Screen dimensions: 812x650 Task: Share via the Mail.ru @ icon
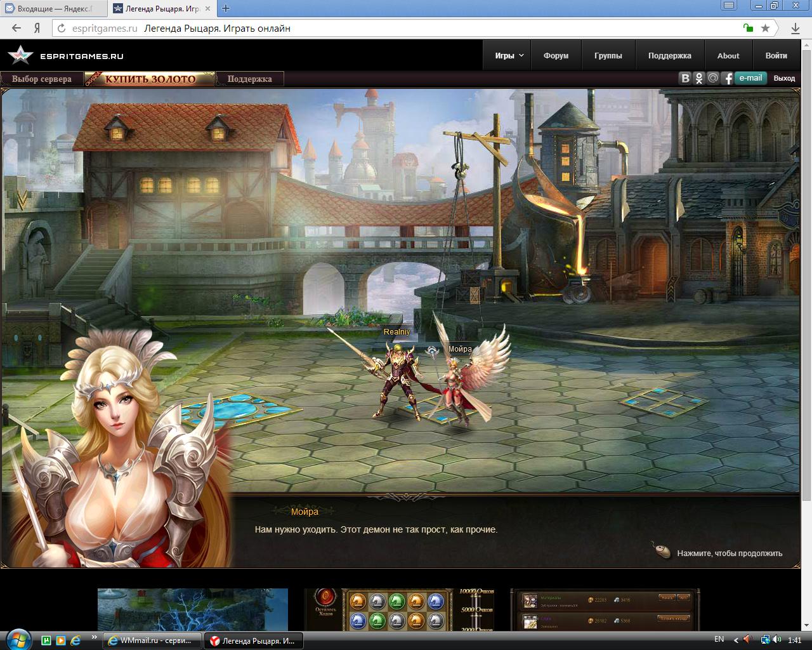coord(713,78)
